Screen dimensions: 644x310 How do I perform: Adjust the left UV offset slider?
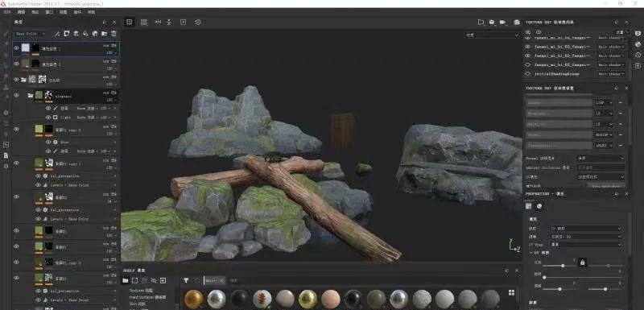point(559,289)
